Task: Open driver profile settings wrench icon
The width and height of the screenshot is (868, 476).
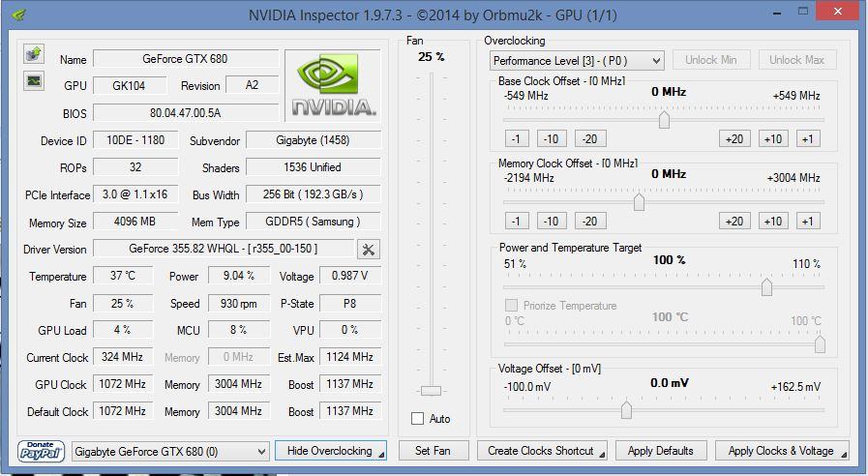Action: pos(368,249)
